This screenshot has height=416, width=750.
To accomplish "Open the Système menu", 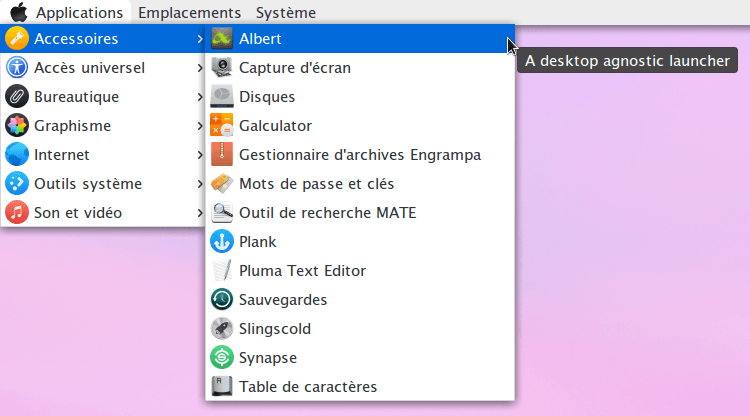I will pyautogui.click(x=286, y=12).
